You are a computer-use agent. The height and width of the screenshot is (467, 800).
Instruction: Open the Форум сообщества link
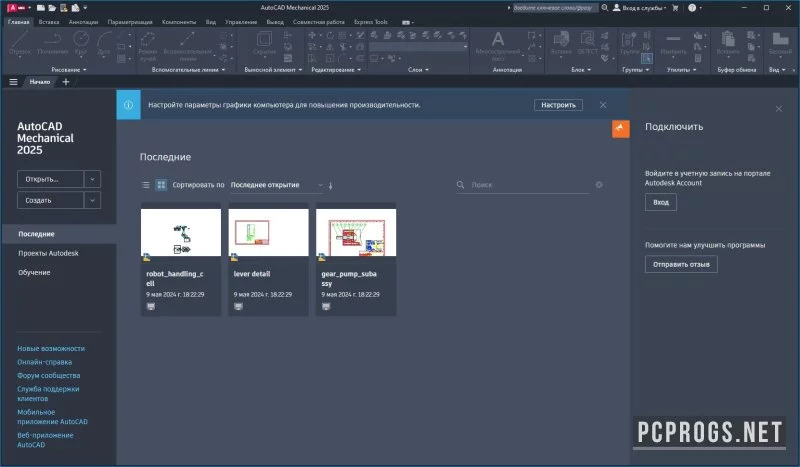coord(48,375)
